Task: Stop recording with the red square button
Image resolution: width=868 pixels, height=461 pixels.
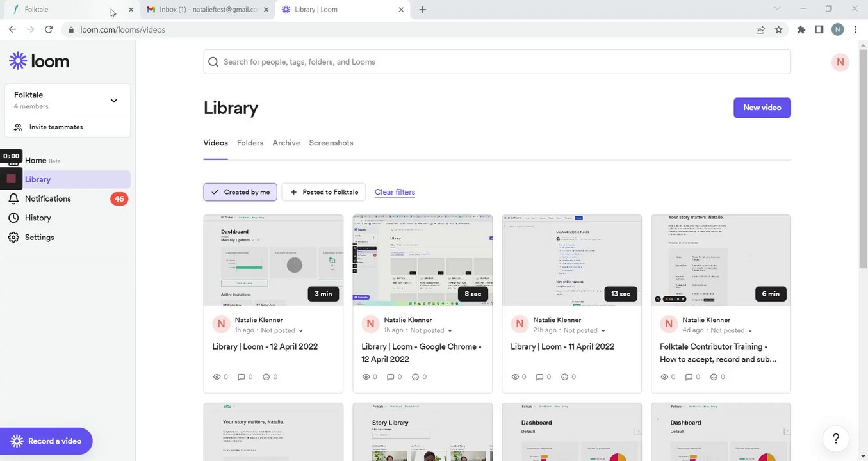Action: (x=11, y=179)
